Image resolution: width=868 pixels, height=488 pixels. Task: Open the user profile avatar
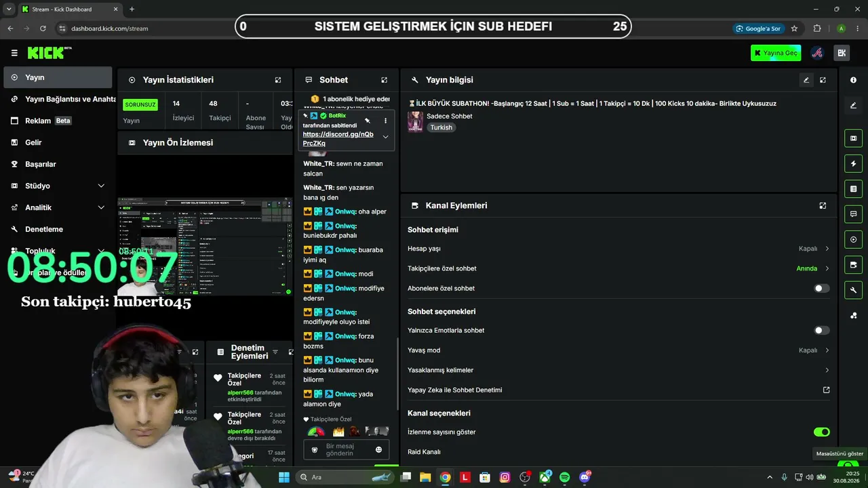(817, 53)
